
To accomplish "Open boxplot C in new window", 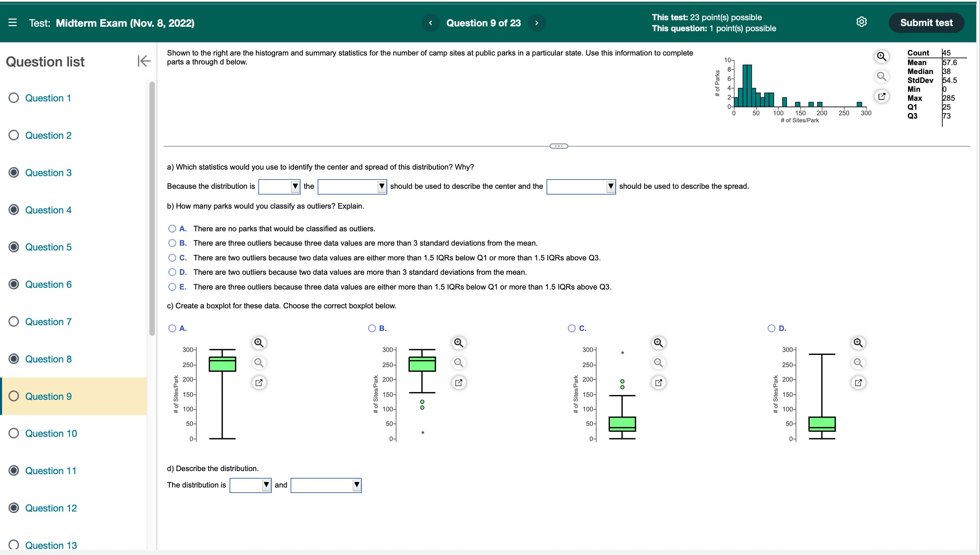I will pos(658,382).
